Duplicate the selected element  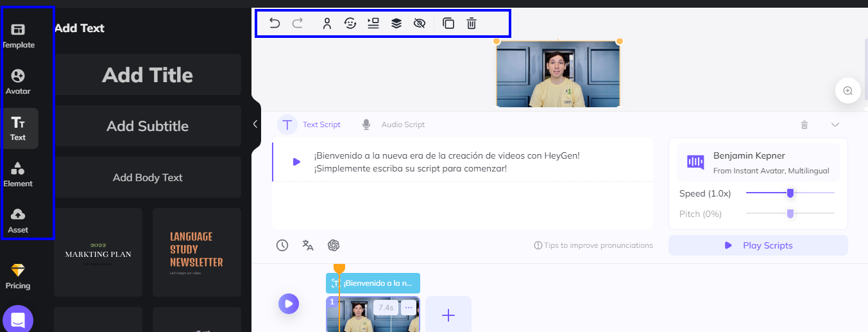click(449, 24)
